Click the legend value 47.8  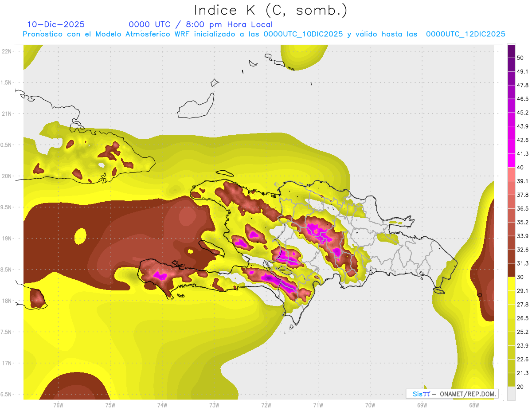pos(522,85)
